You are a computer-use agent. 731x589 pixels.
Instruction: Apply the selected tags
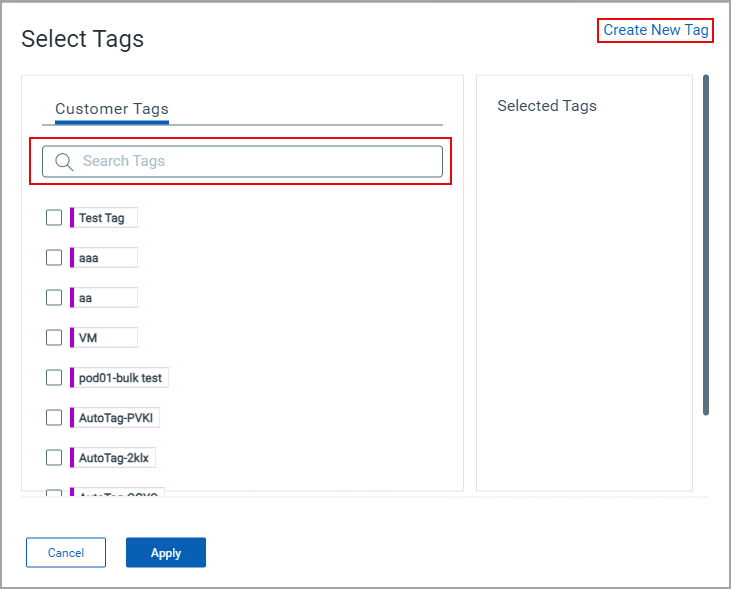(x=166, y=553)
